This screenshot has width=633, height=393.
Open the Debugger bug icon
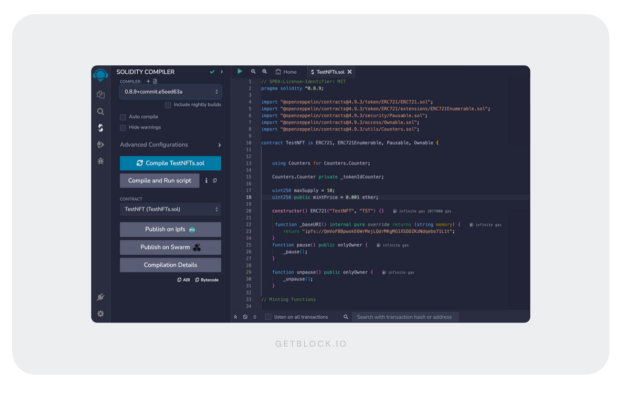tap(101, 161)
